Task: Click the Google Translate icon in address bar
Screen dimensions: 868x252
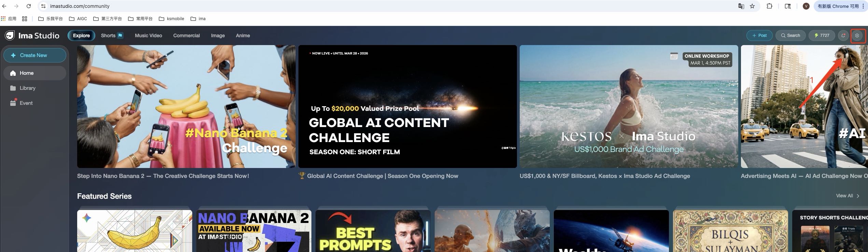Action: click(741, 6)
